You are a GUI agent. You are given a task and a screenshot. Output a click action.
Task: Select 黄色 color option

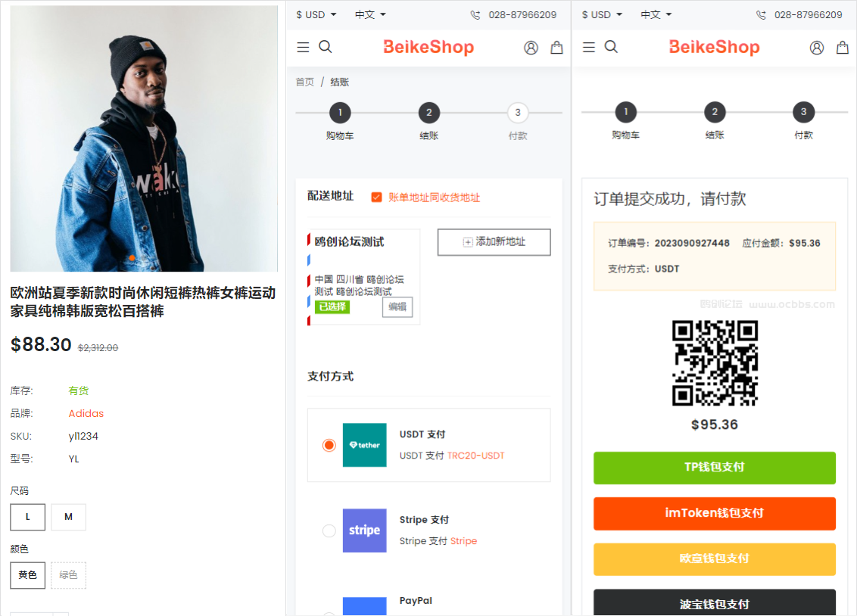[28, 575]
